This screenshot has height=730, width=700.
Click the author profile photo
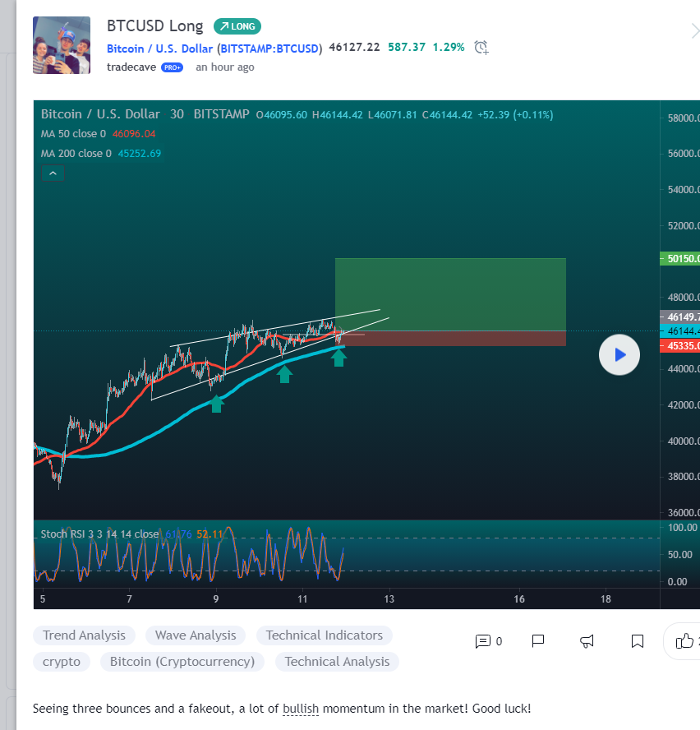coord(61,45)
